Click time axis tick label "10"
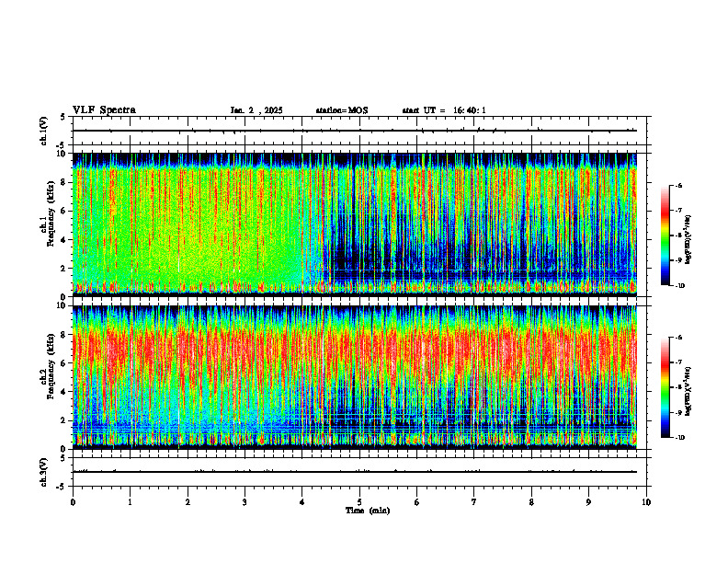This screenshot has height=563, width=728. (x=646, y=502)
